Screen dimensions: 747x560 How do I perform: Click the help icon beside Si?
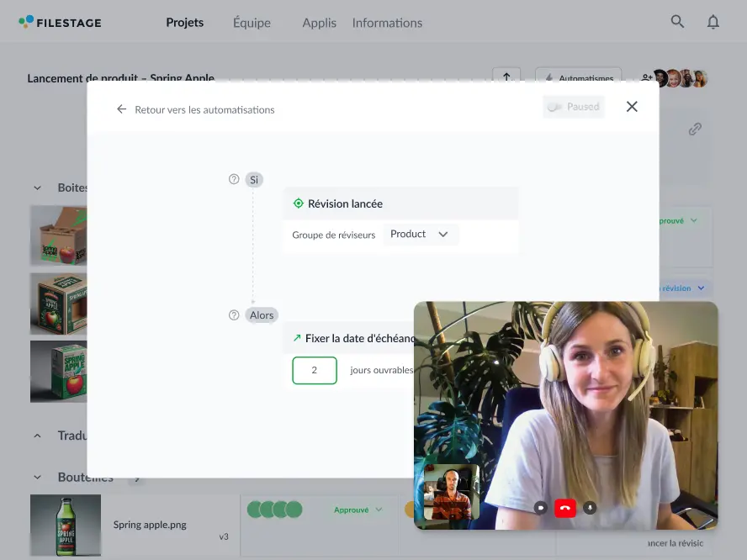234,179
